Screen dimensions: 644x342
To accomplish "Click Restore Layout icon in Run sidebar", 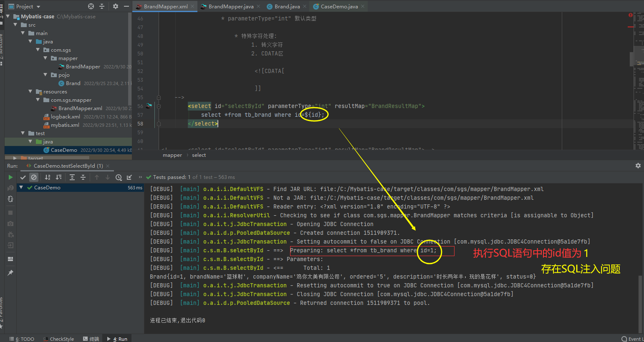I will pyautogui.click(x=10, y=259).
